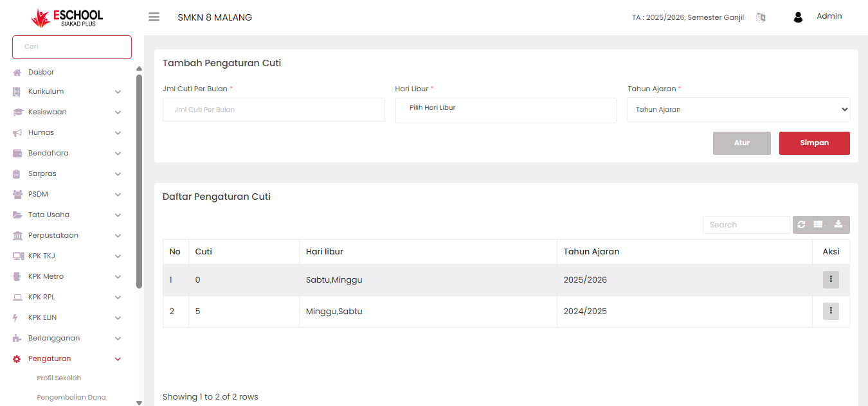This screenshot has width=868, height=406.
Task: Open action menu for 2025/2026 row
Action: point(831,279)
